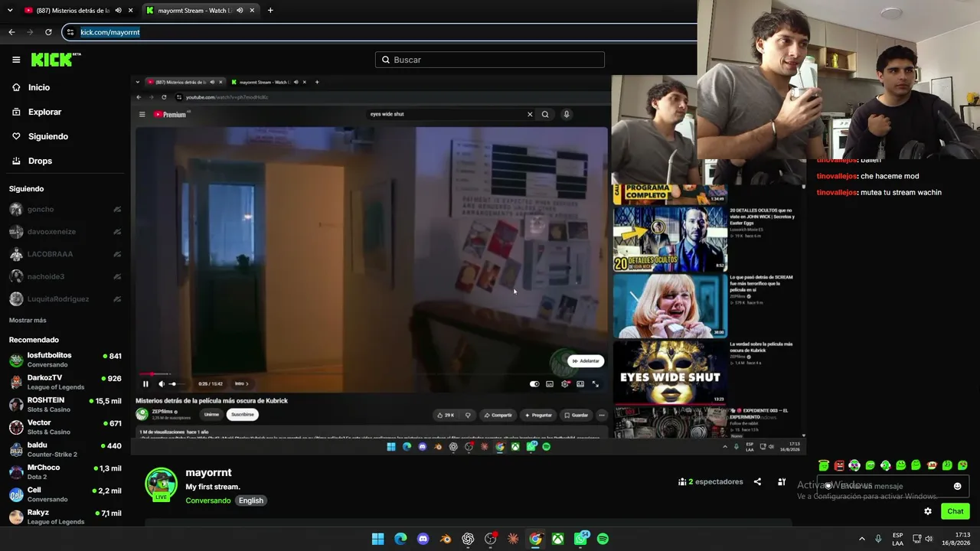Expand the Intro chapter chevron
This screenshot has height=551, width=980.
tap(247, 384)
